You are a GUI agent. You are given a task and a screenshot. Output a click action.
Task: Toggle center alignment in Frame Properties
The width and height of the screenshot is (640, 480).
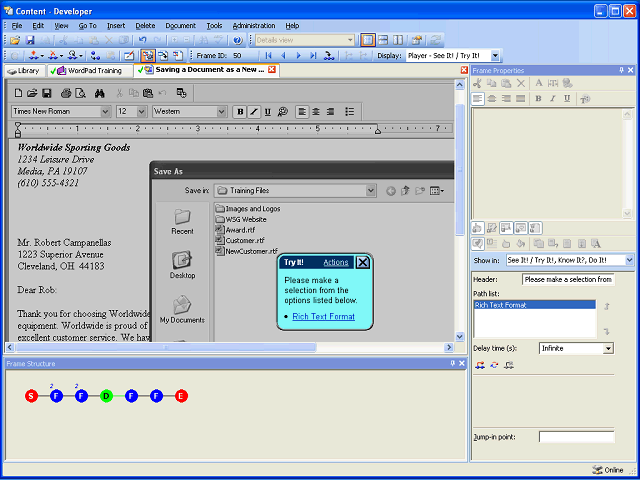[492, 99]
